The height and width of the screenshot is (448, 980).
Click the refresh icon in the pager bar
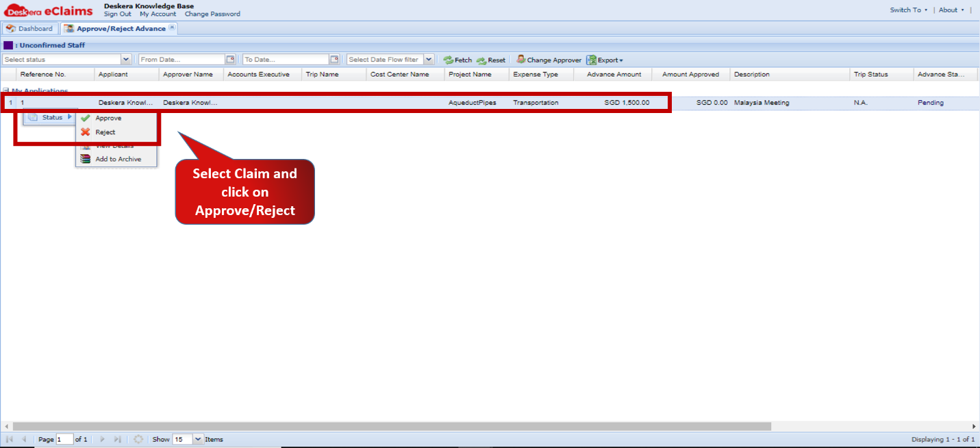(138, 439)
